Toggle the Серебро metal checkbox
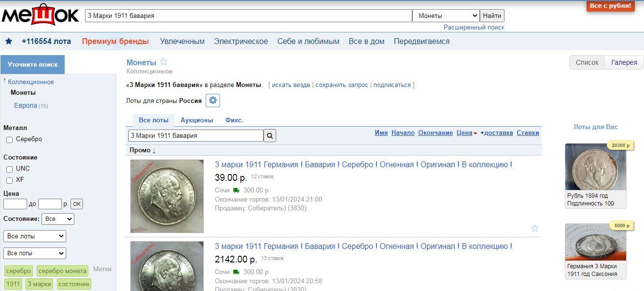Screen dimensions: 644x291 9,140
